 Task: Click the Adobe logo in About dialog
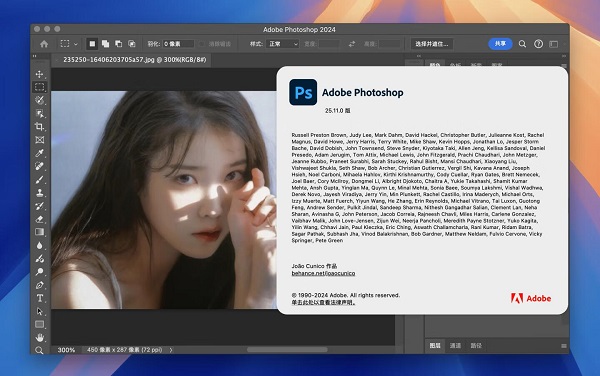point(531,298)
